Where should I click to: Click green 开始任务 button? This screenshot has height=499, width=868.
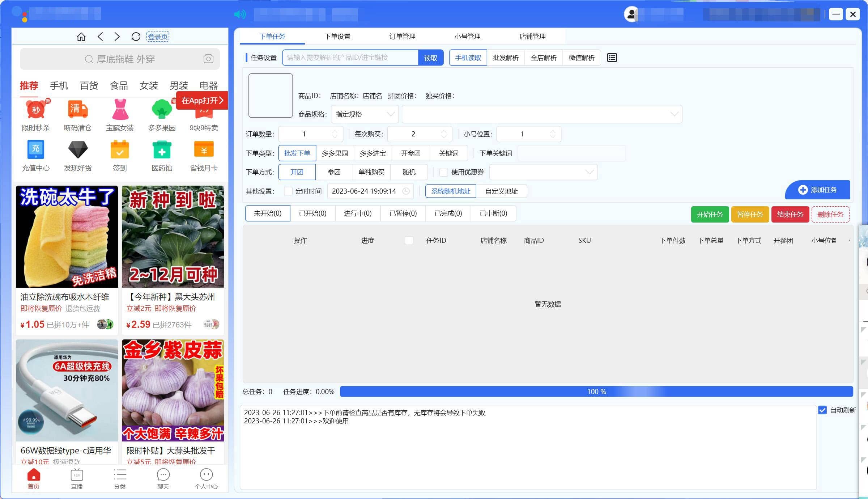pos(710,215)
